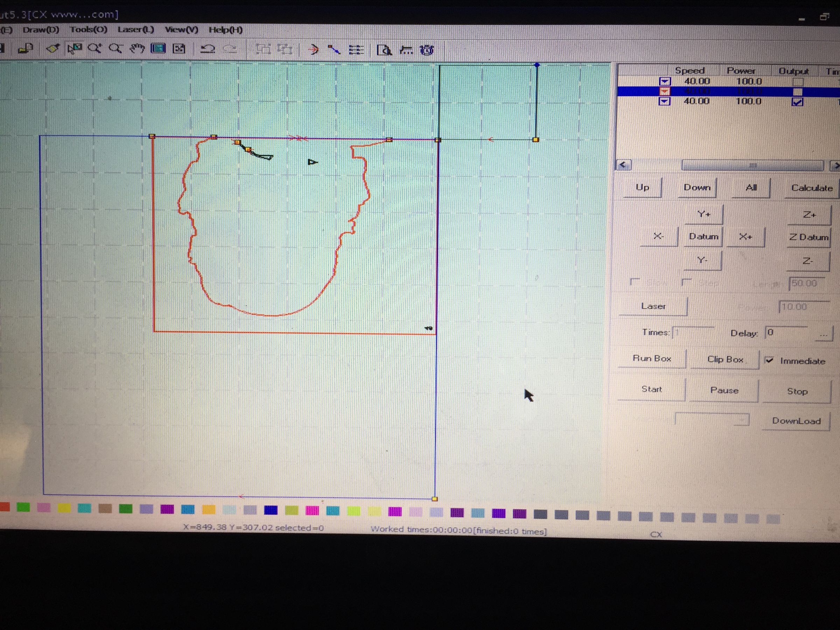The height and width of the screenshot is (630, 840).
Task: Open the red dropdown in highlighted layer row
Action: coord(665,91)
